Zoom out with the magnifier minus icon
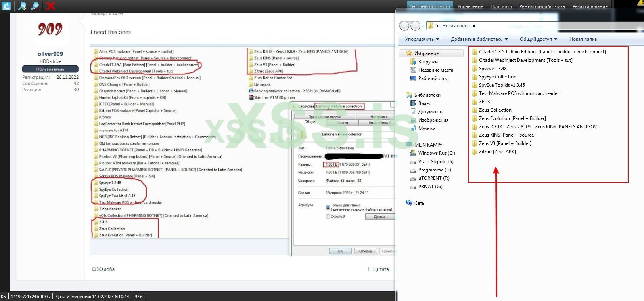The image size is (644, 301). point(35,6)
